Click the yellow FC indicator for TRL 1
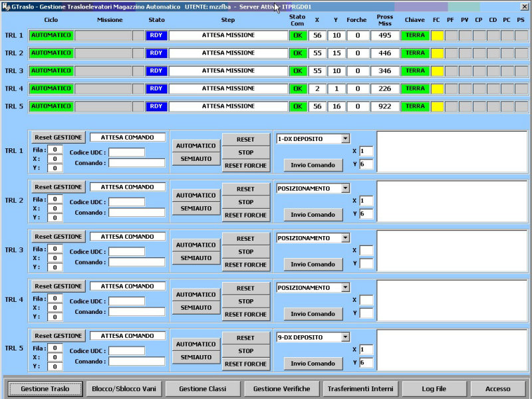532x399 pixels. point(437,35)
